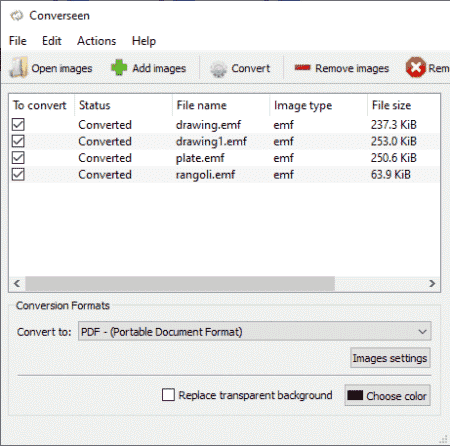Click the dropdown chevron arrow next to PDF
The image size is (450, 446).
coord(422,332)
